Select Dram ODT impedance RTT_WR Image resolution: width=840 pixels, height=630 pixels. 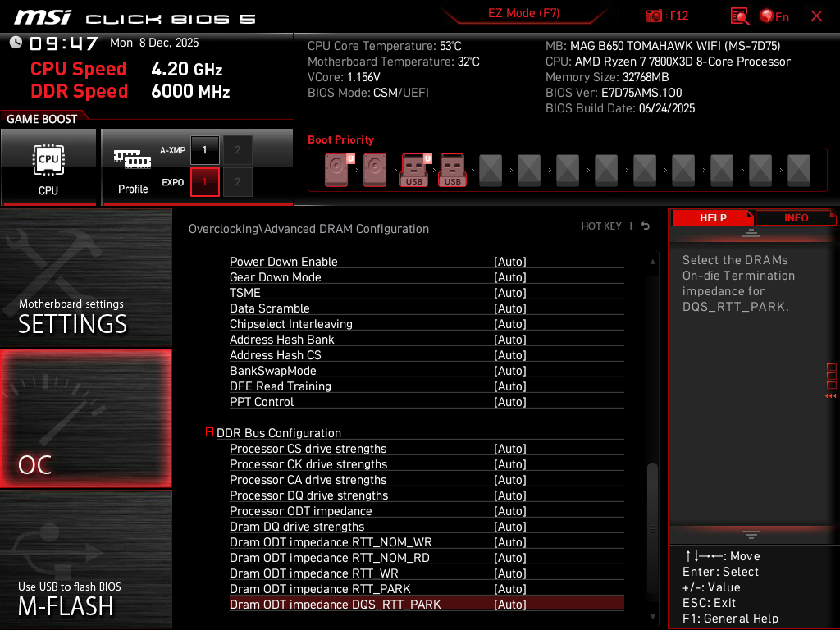click(x=427, y=573)
